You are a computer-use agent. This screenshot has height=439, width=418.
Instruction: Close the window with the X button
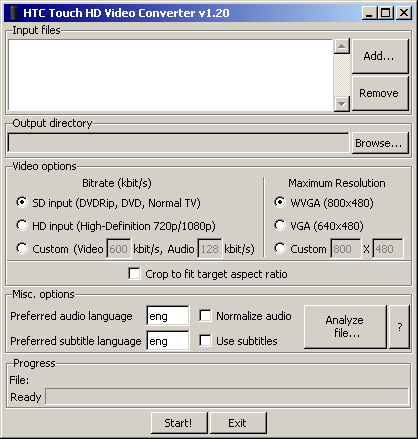[x=404, y=13]
